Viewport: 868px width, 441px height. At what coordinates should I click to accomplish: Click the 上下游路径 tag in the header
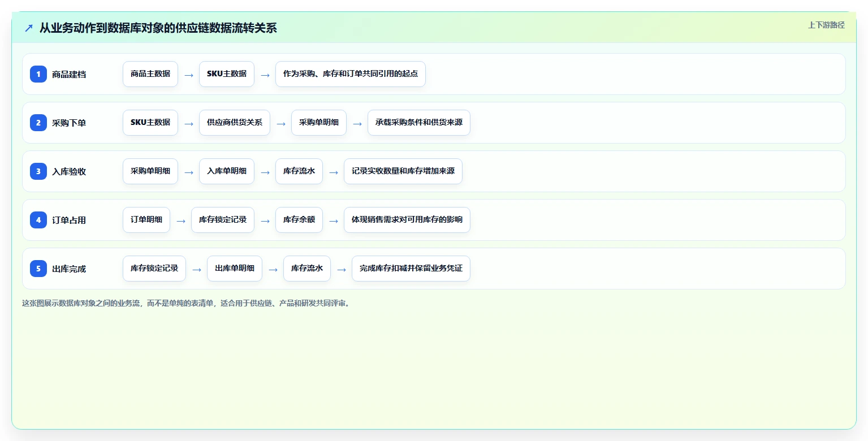[826, 25]
